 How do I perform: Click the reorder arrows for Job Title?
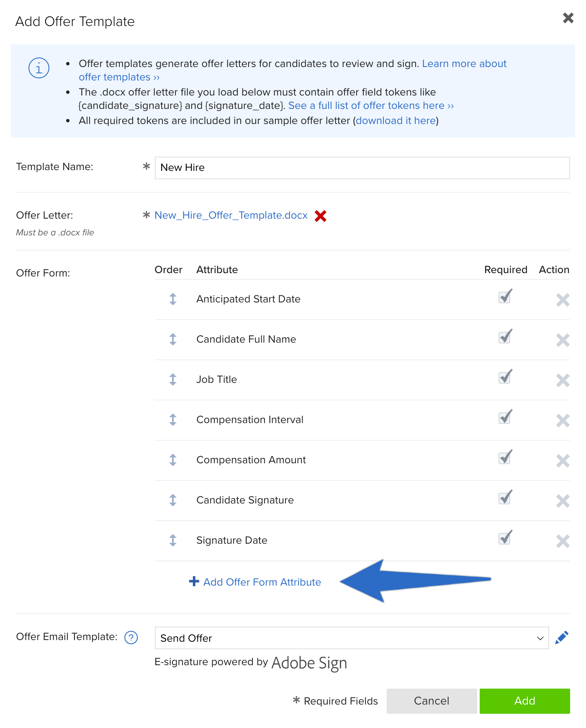pos(173,379)
